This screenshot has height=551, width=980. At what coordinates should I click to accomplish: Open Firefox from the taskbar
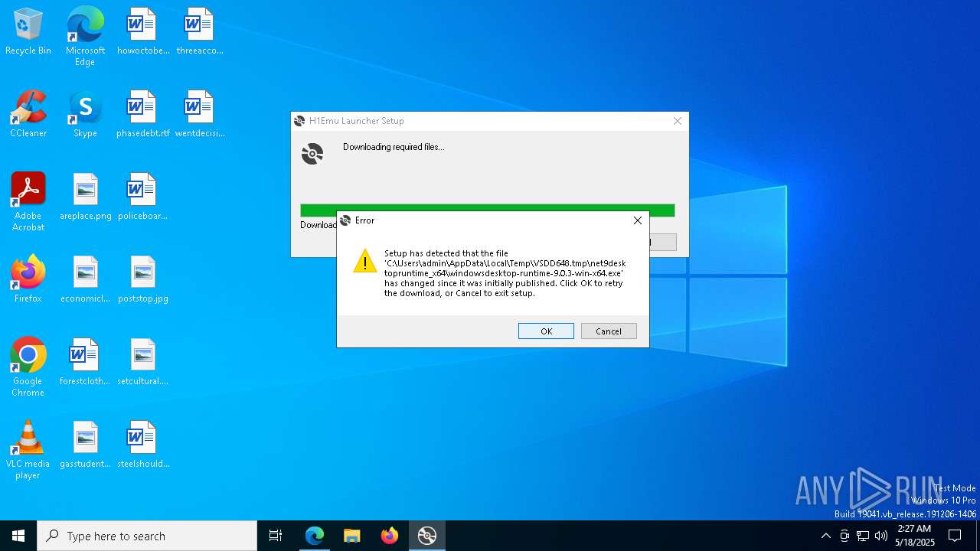389,536
